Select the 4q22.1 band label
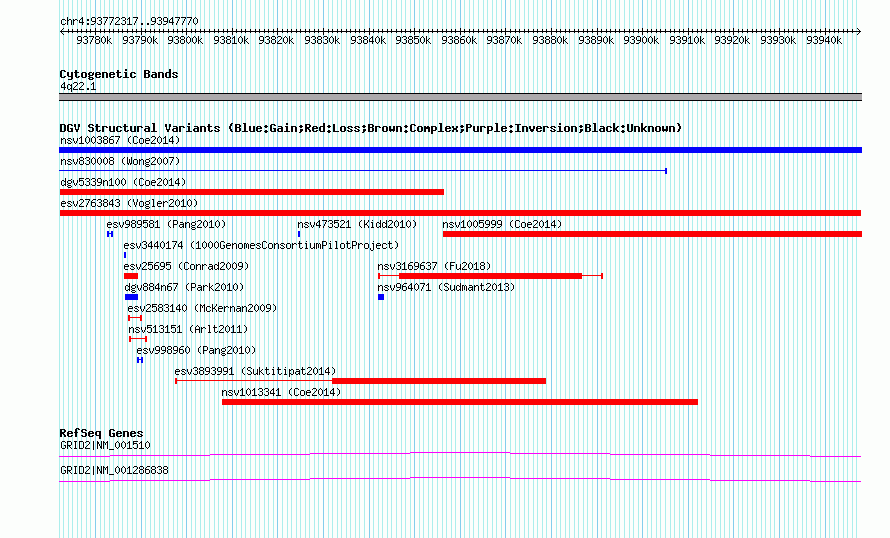 click(x=78, y=86)
